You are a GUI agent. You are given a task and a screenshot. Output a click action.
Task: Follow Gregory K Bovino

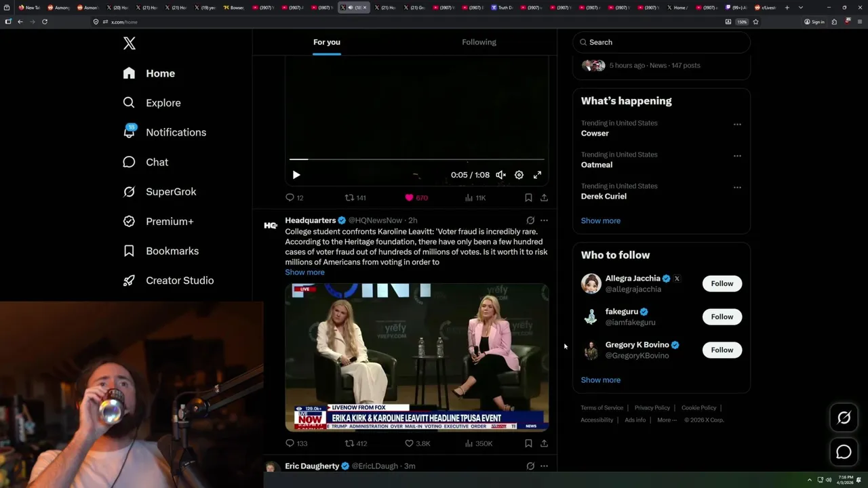722,350
